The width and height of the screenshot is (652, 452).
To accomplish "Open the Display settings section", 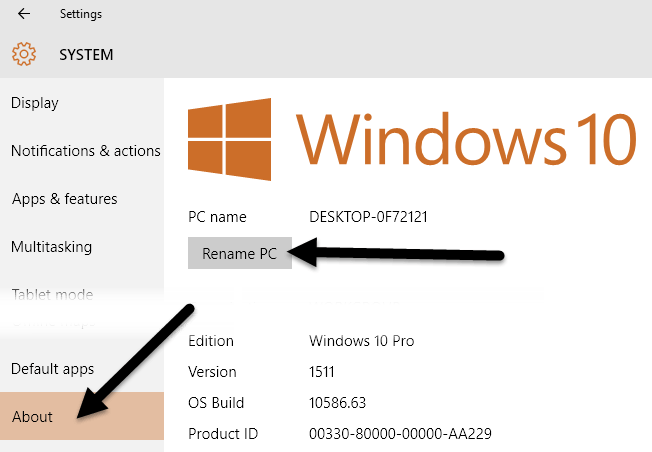I will tap(35, 103).
